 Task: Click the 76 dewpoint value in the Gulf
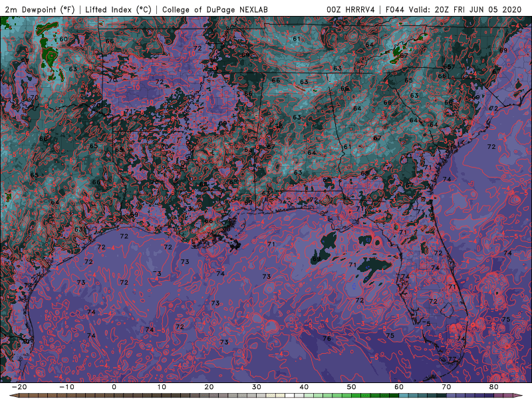[x=327, y=338]
